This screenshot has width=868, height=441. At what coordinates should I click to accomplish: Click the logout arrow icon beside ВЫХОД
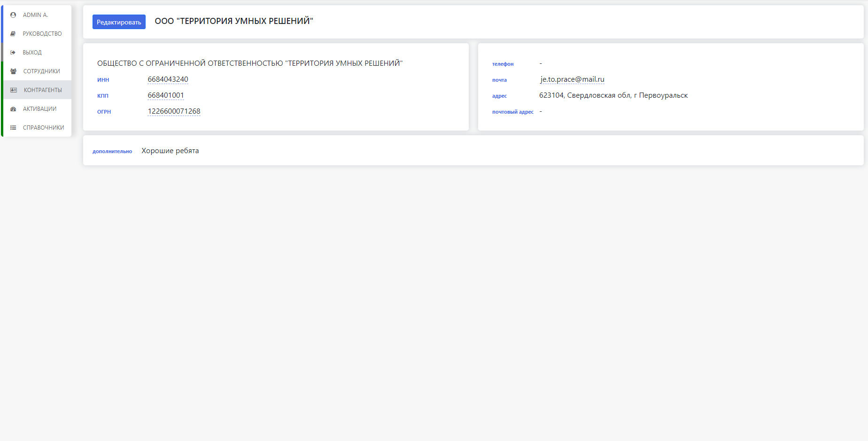13,53
